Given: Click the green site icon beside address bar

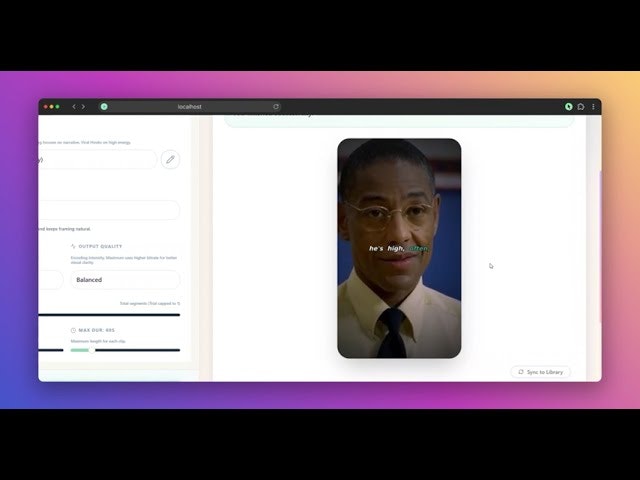Looking at the screenshot, I should (x=104, y=107).
